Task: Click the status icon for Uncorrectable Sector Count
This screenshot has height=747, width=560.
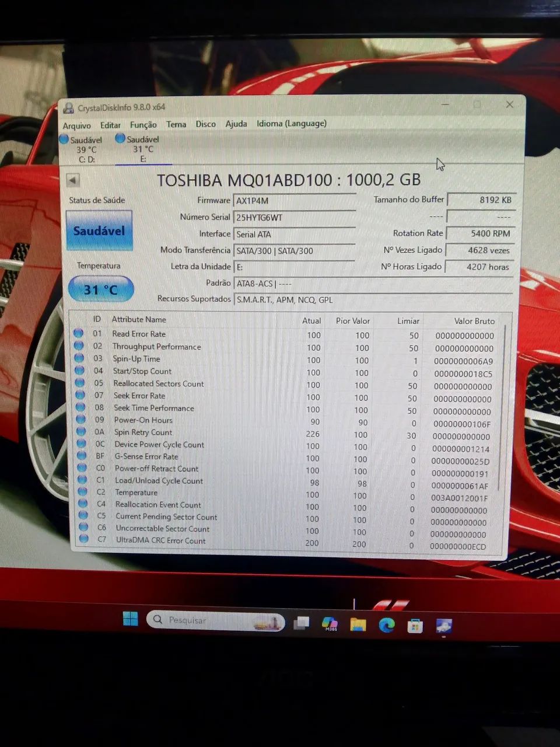Action: point(83,528)
